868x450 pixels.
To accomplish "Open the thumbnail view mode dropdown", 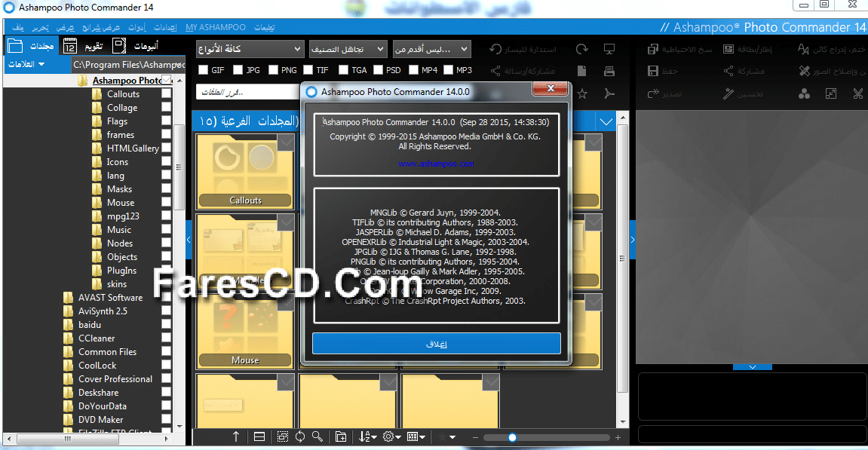I will [x=416, y=436].
